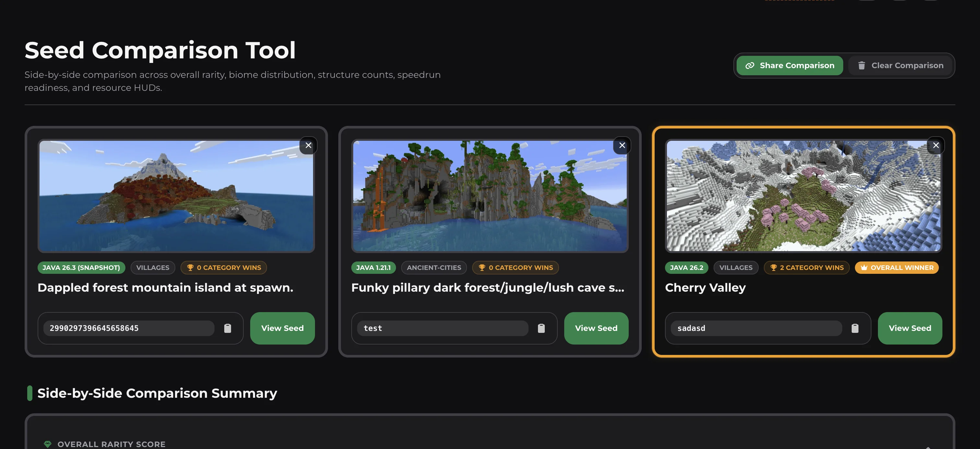Remove the Cherry Valley seed card
The width and height of the screenshot is (980, 449).
[936, 145]
